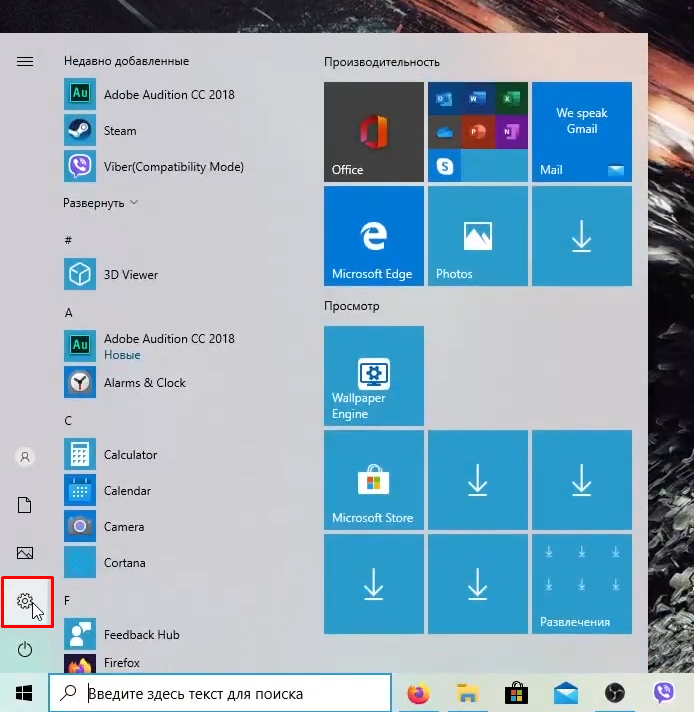Open Cortana app
694x712 pixels.
coord(105,563)
